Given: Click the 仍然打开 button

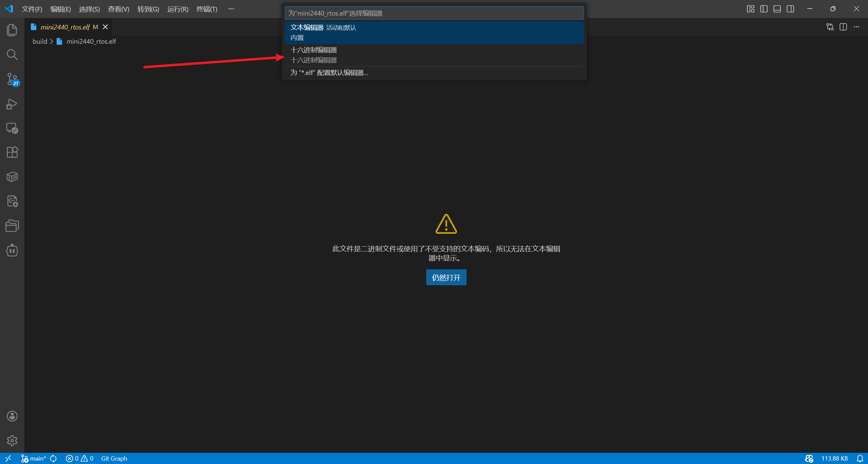Looking at the screenshot, I should pos(446,277).
